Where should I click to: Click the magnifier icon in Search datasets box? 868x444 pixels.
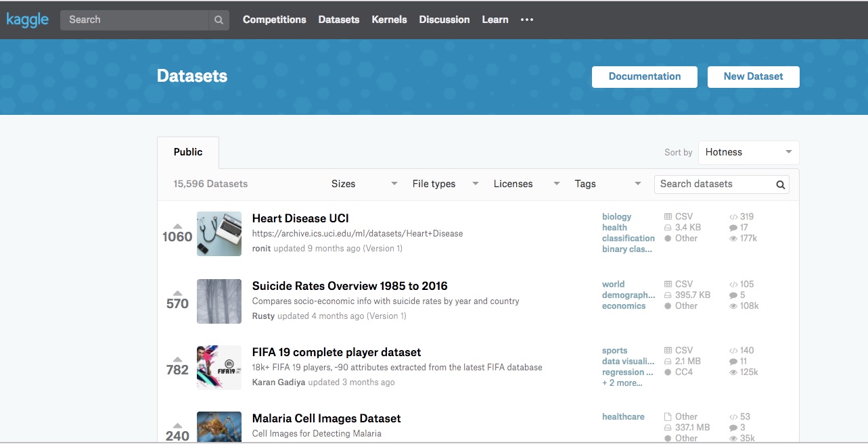[x=780, y=184]
